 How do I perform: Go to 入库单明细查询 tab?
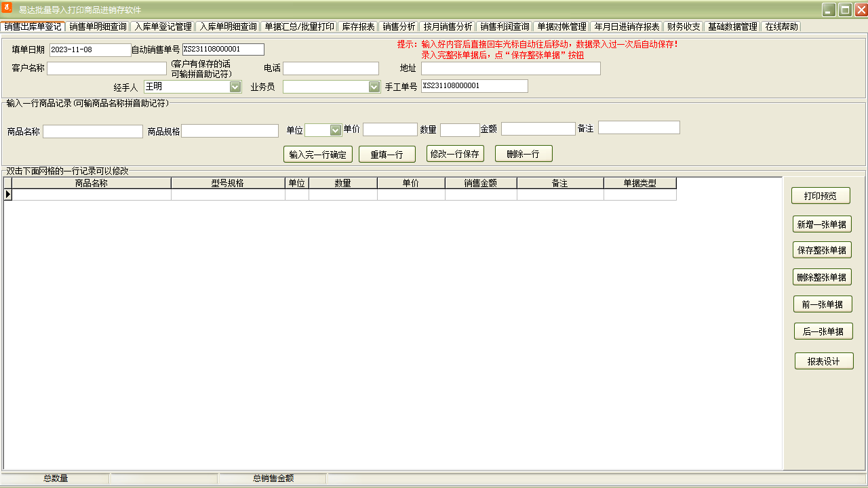[x=228, y=27]
